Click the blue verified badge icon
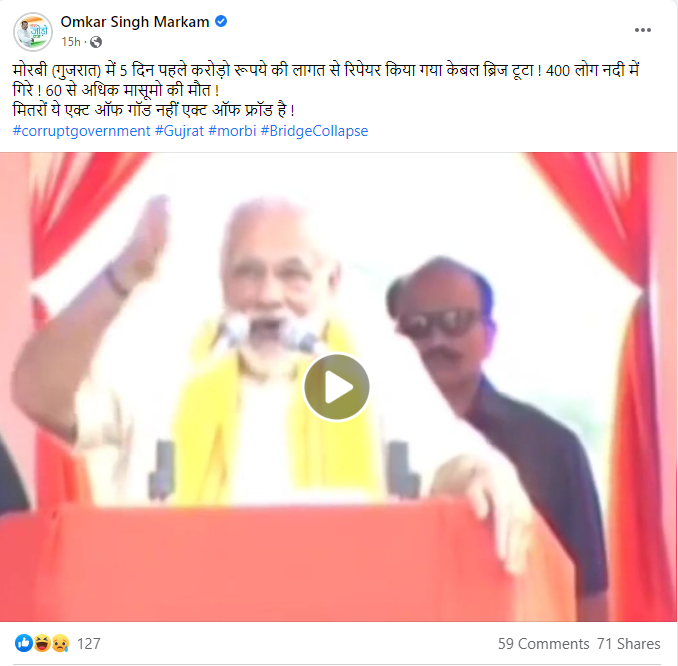678x666 pixels. coord(221,21)
